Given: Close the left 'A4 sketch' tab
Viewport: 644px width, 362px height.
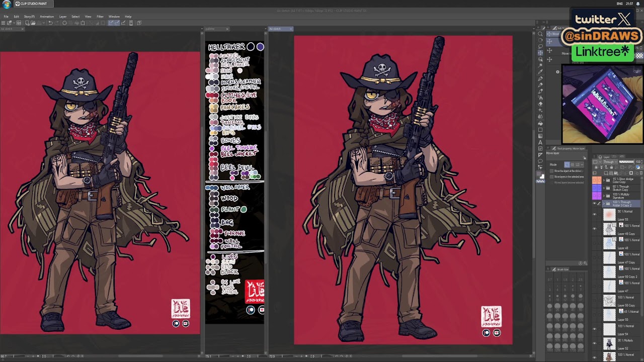Looking at the screenshot, I should (x=23, y=29).
